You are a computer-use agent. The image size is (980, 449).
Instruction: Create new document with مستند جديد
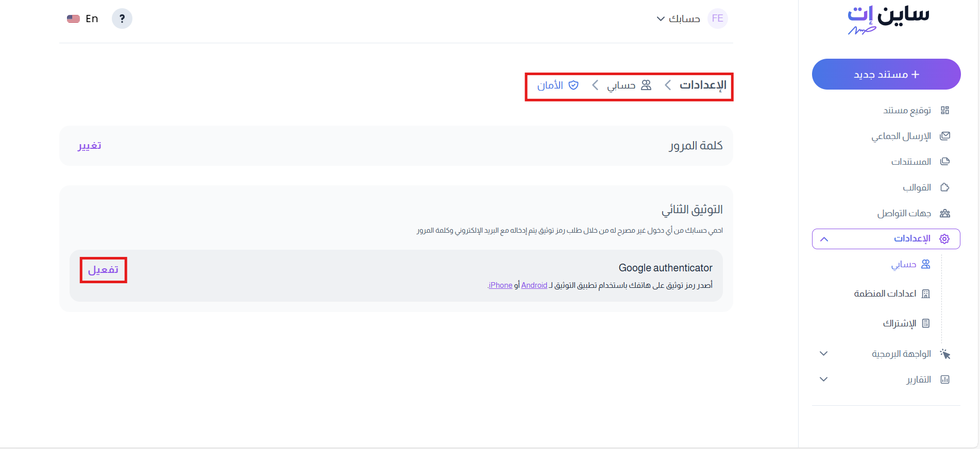click(886, 74)
